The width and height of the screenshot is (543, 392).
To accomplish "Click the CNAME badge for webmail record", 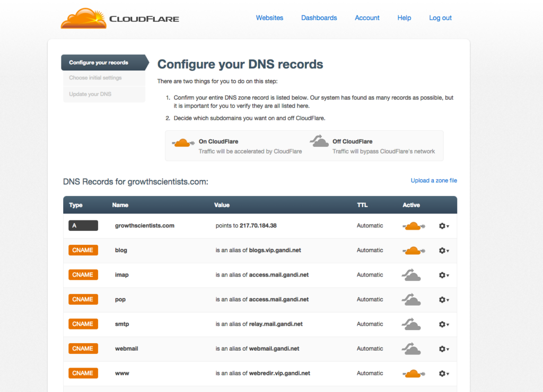I will pyautogui.click(x=83, y=349).
